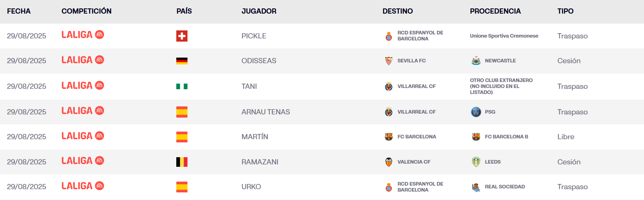Click the Switzerland flag beside PICKLE
The image size is (644, 200).
click(182, 36)
